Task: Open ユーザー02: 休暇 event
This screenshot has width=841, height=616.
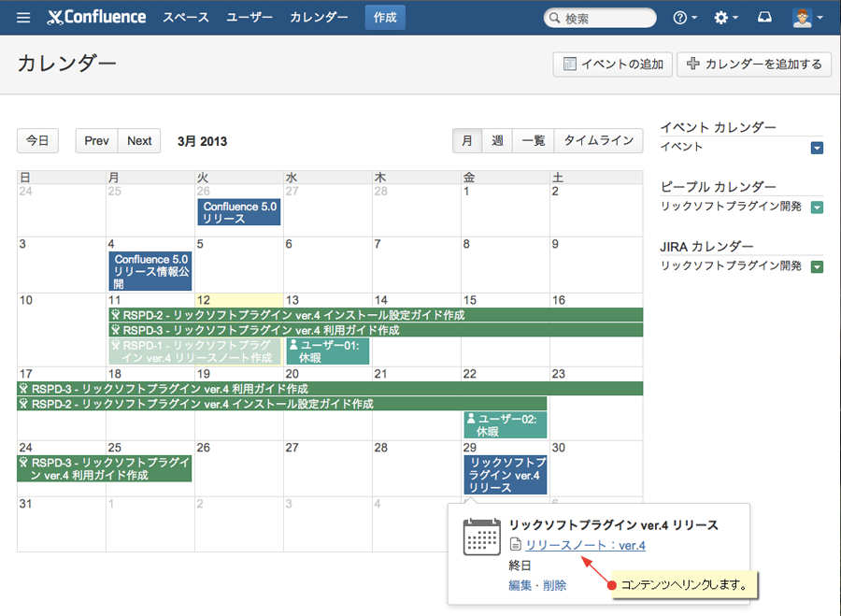Action: 506,425
